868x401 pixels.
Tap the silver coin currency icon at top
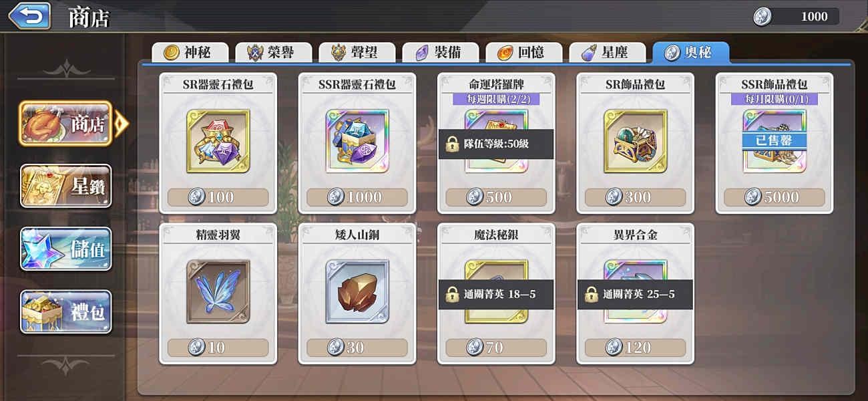point(762,17)
